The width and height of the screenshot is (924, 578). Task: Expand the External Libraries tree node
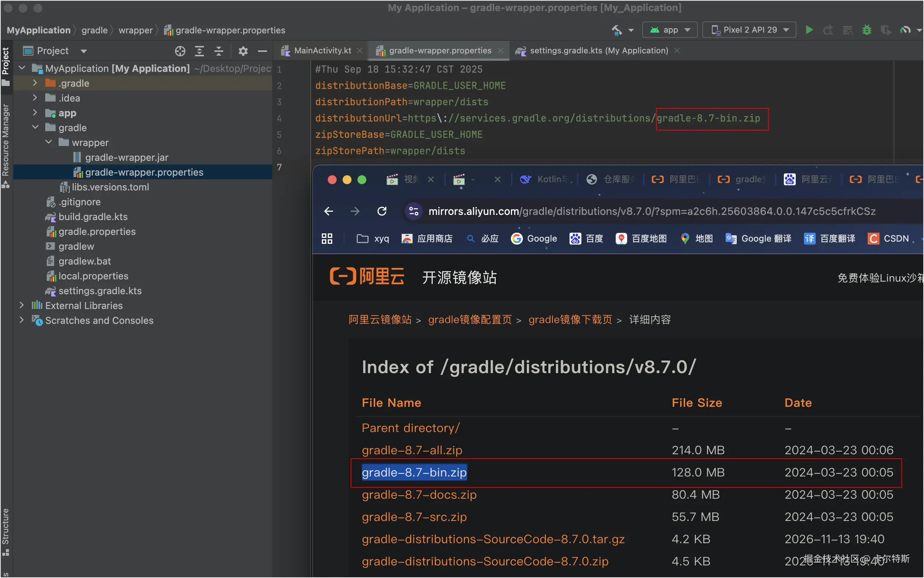[22, 305]
